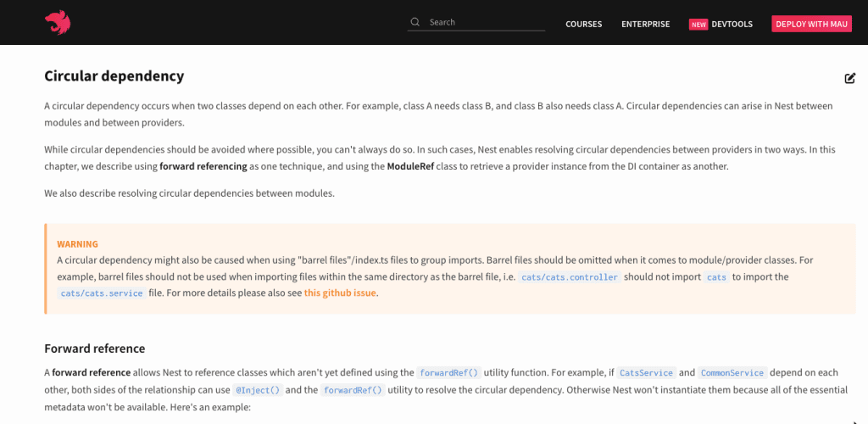Open the ENTERPRISE menu item
This screenshot has height=424, width=868.
point(645,25)
